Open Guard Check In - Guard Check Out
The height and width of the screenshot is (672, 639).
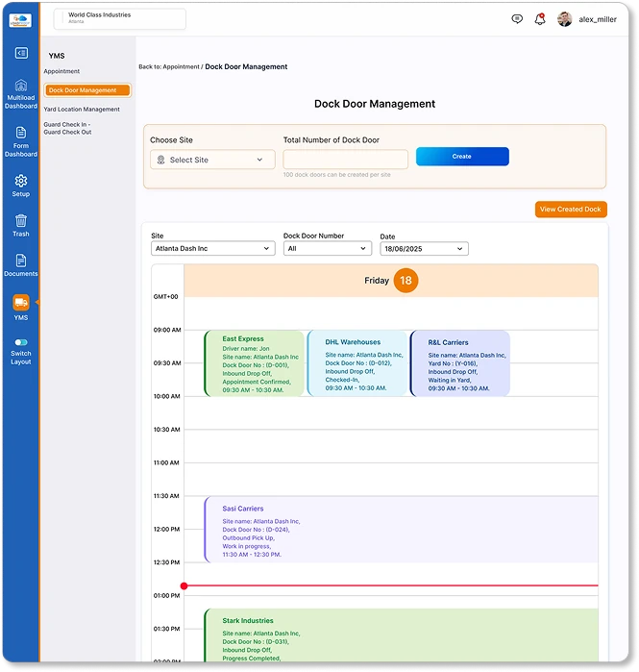click(67, 128)
